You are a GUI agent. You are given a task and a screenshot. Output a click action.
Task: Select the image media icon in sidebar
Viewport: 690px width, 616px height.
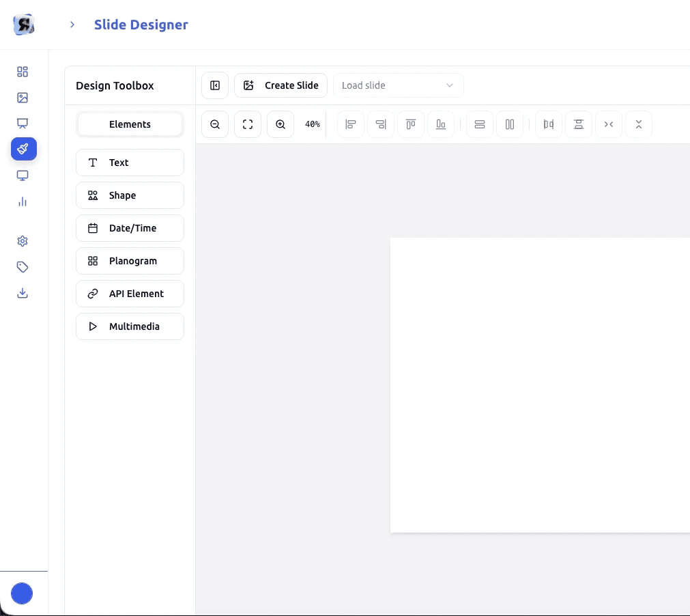click(23, 98)
